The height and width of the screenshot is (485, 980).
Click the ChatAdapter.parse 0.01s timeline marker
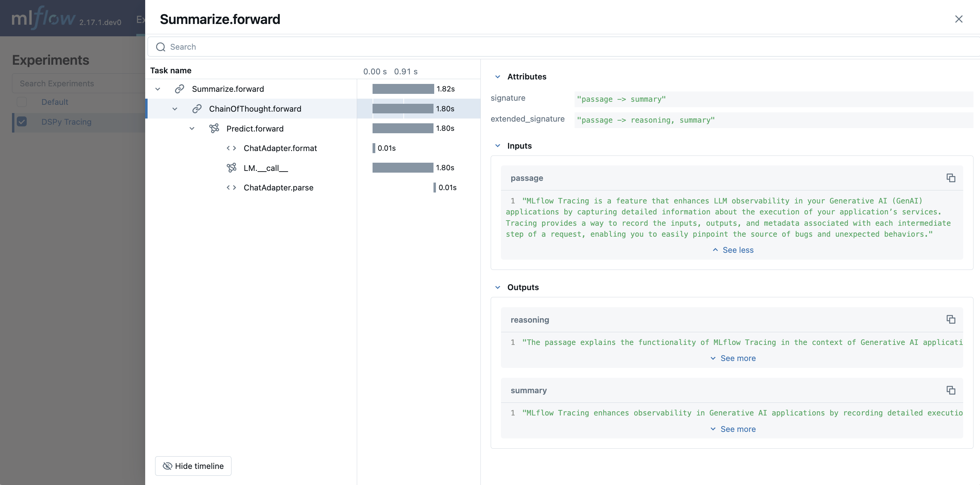(435, 188)
